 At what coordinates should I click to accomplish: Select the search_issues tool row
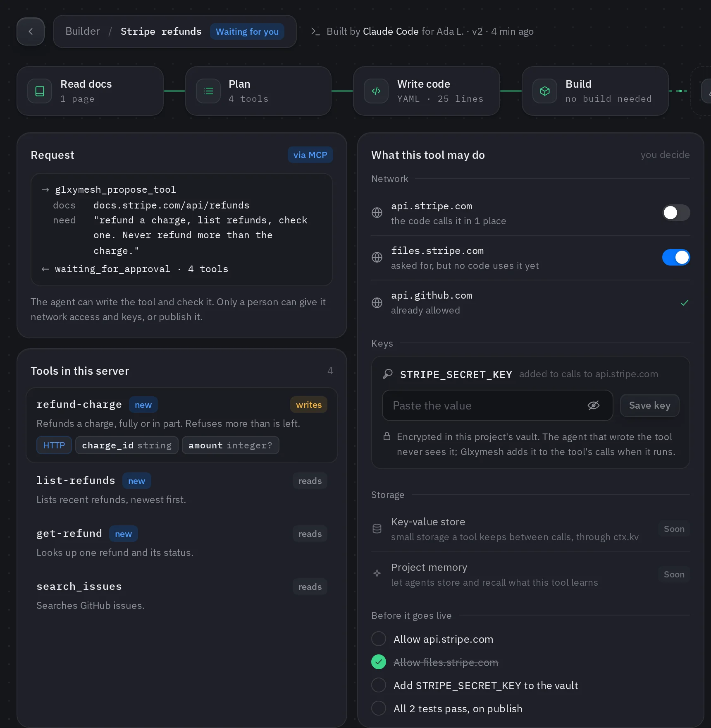[182, 596]
